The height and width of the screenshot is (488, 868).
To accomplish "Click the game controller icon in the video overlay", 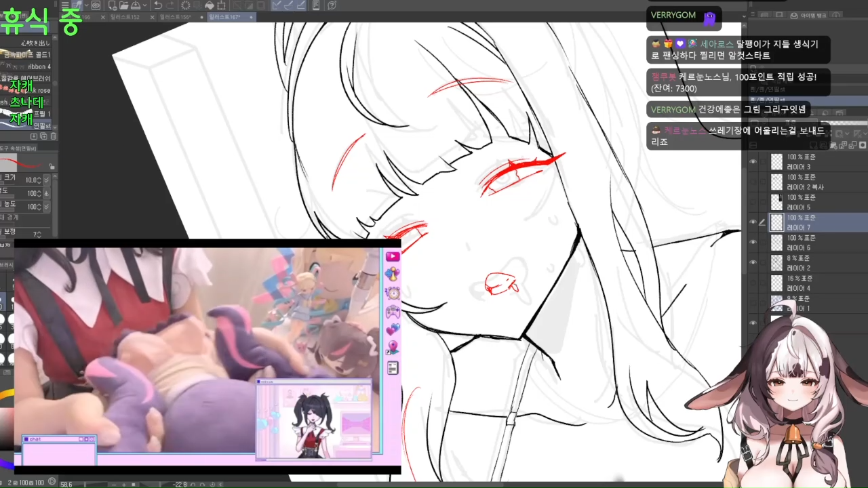I will click(392, 312).
